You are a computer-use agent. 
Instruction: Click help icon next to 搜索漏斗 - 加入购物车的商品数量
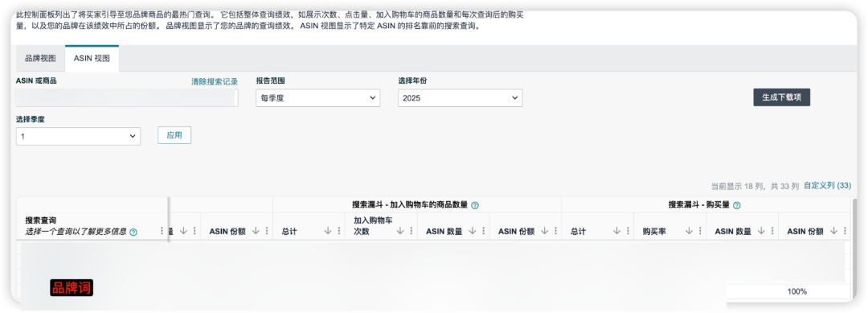pyautogui.click(x=474, y=205)
